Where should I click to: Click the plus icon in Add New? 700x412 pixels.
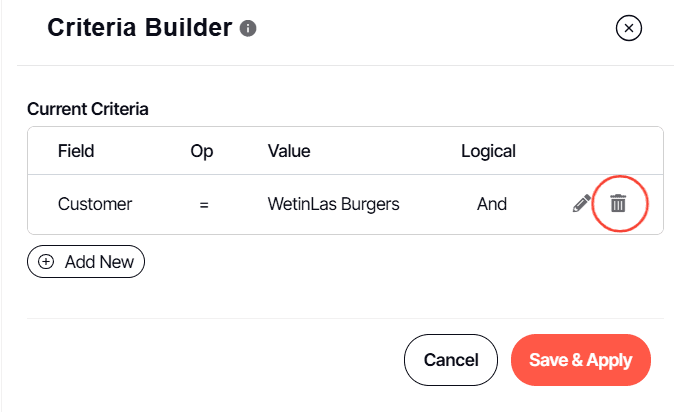tap(46, 262)
